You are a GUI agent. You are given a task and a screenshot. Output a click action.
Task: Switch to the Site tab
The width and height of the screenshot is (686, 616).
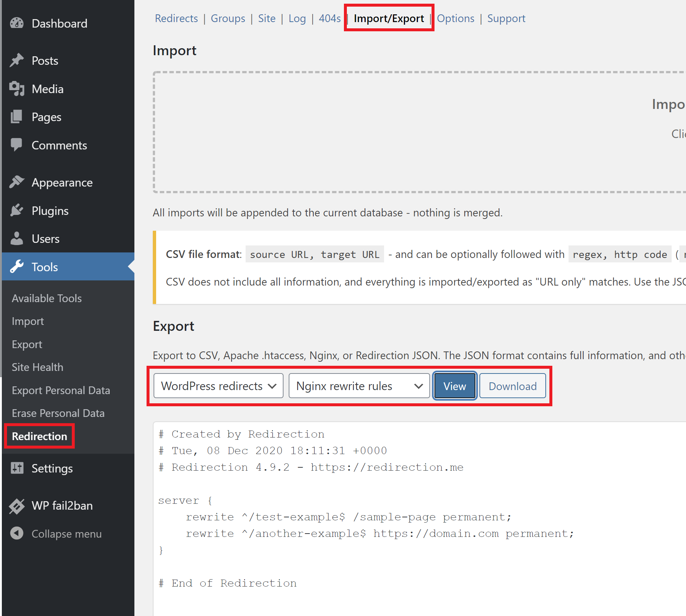267,18
